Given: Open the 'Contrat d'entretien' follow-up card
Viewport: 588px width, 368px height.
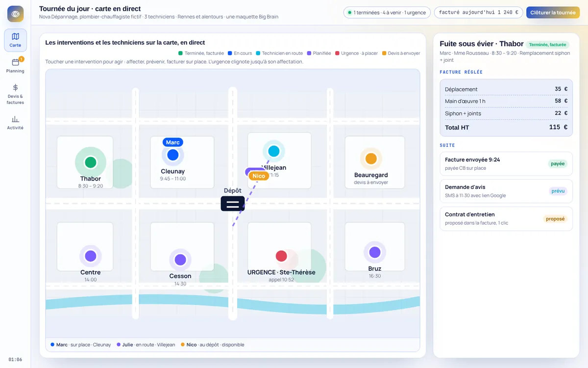Looking at the screenshot, I should 506,218.
